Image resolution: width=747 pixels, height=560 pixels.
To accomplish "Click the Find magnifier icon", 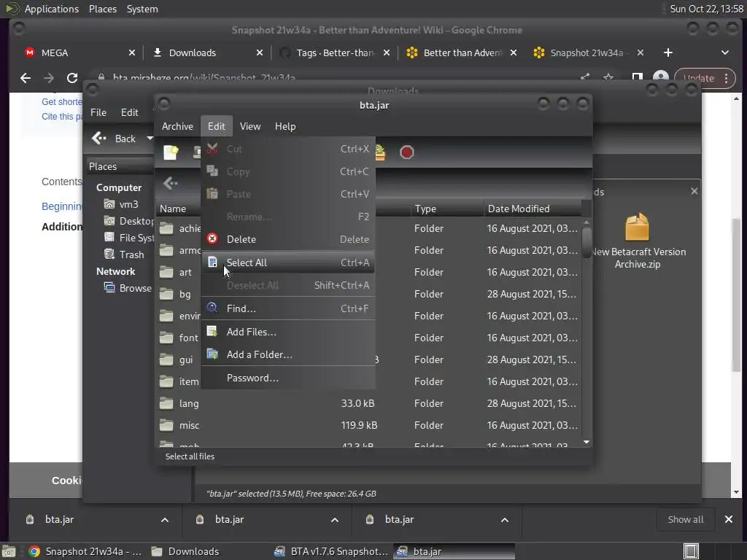I will tap(212, 308).
